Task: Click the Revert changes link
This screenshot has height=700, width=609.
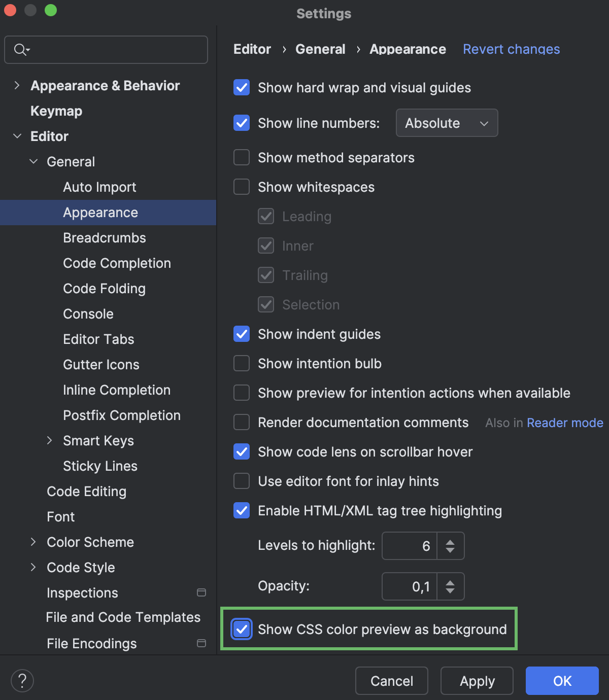Action: [x=511, y=49]
